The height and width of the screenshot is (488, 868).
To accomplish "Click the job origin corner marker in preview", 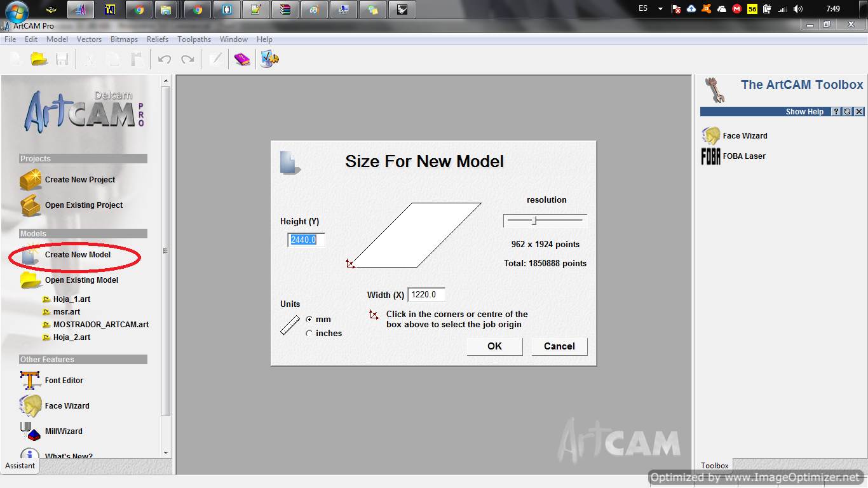I will pos(350,264).
